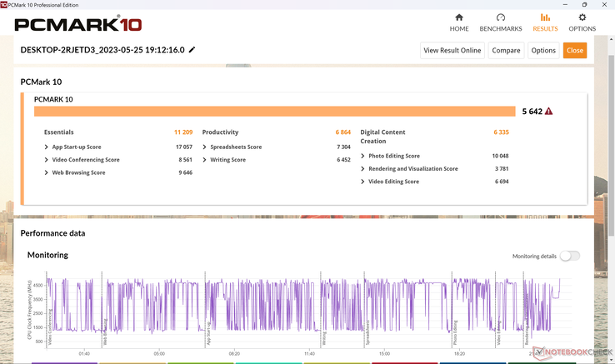Image resolution: width=615 pixels, height=364 pixels.
Task: Click the pencil icon to rename result
Action: (192, 50)
